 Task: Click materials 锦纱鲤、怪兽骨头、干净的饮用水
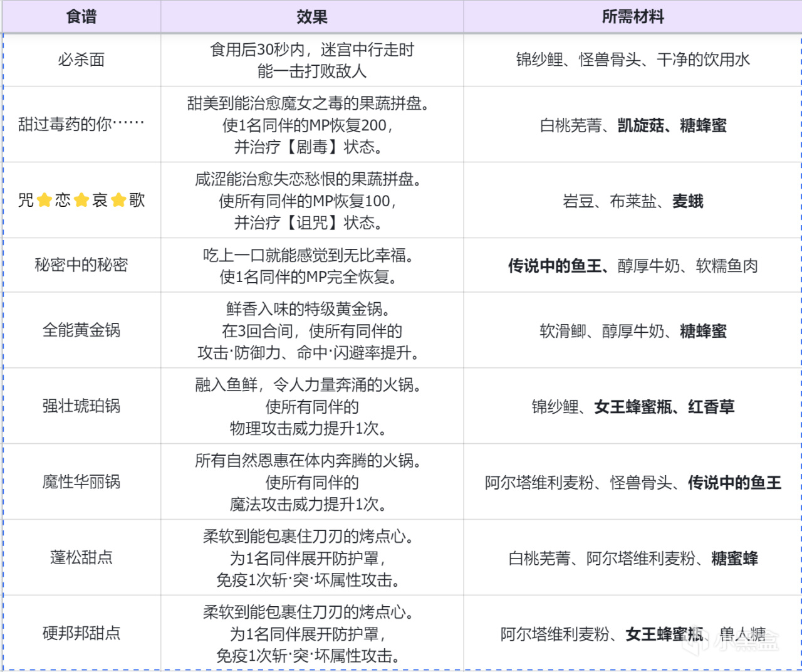click(x=633, y=60)
